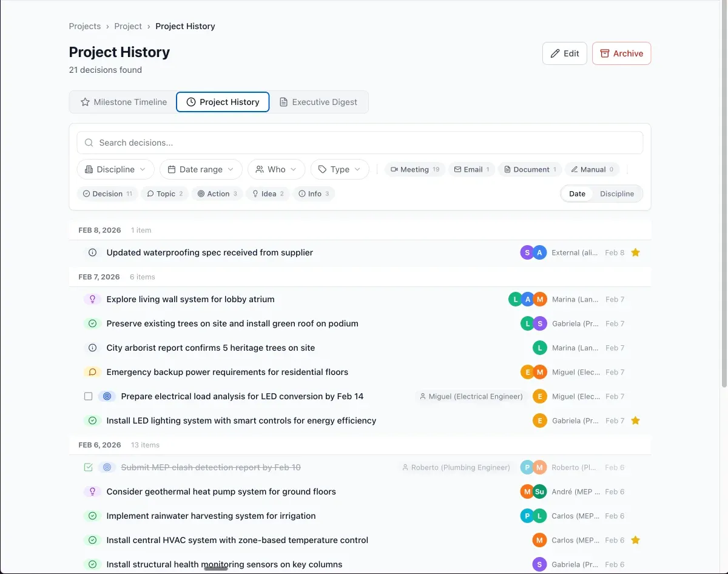Select the Project History tab

click(x=223, y=102)
